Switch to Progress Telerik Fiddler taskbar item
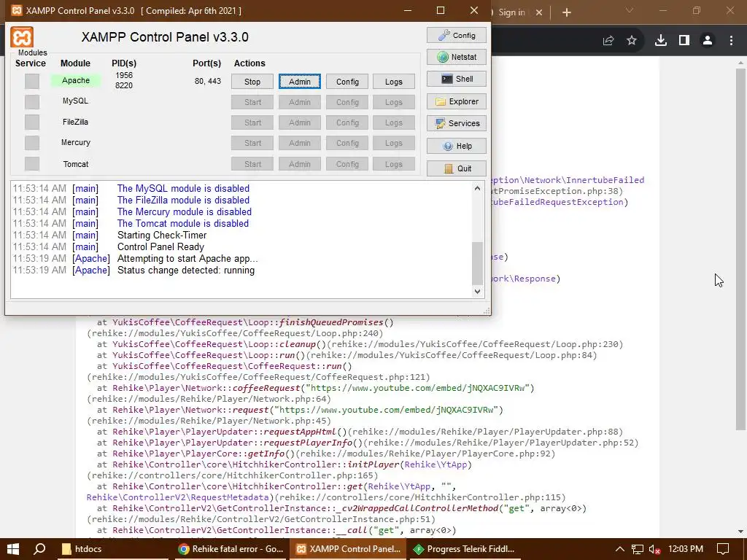The image size is (747, 560). click(465, 549)
